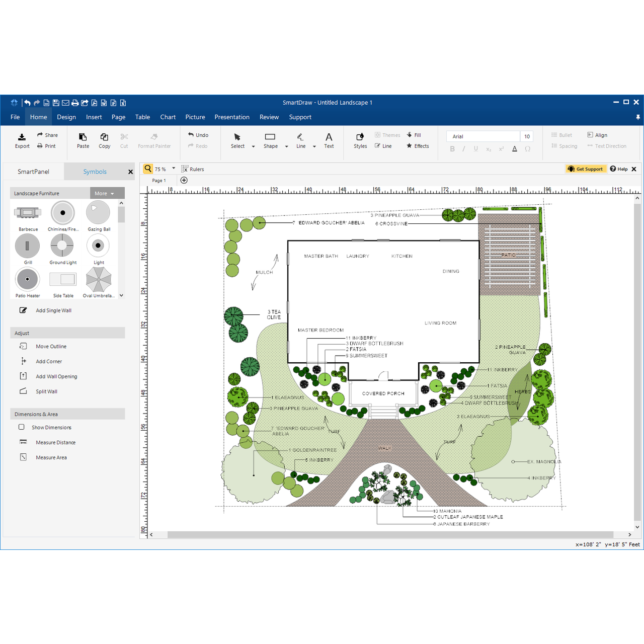Toggle bold text formatting
The image size is (644, 644).
coord(452,148)
